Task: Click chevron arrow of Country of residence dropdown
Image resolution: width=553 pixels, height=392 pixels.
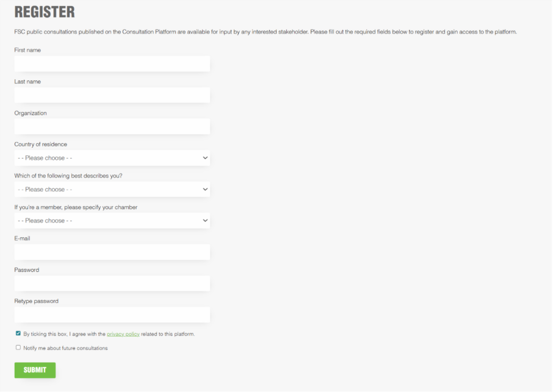Action: (x=205, y=158)
